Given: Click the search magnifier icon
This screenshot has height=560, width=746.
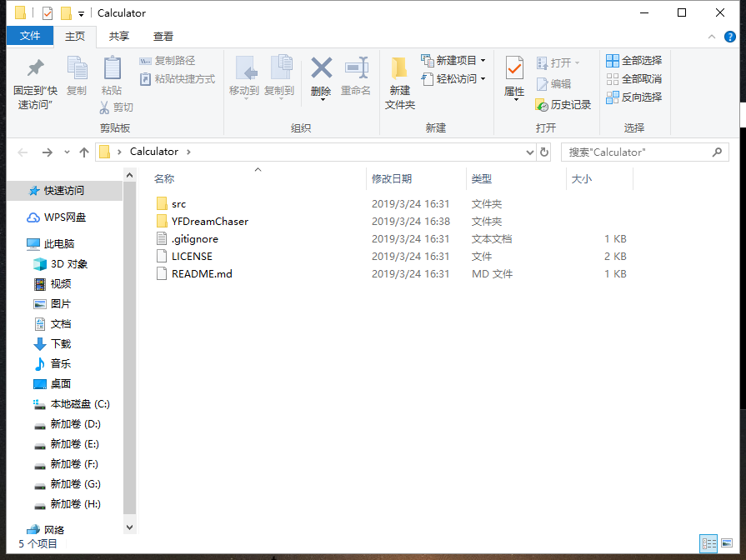Looking at the screenshot, I should [717, 152].
